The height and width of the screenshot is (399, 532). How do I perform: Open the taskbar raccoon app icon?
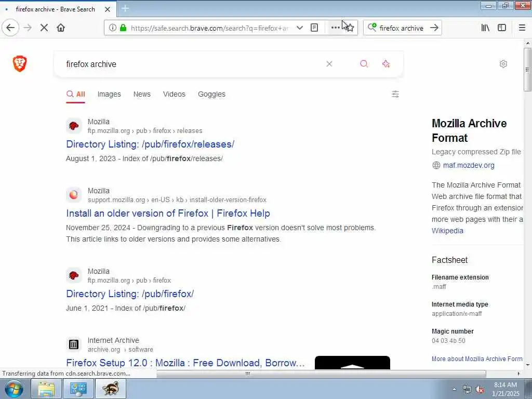pos(111,389)
